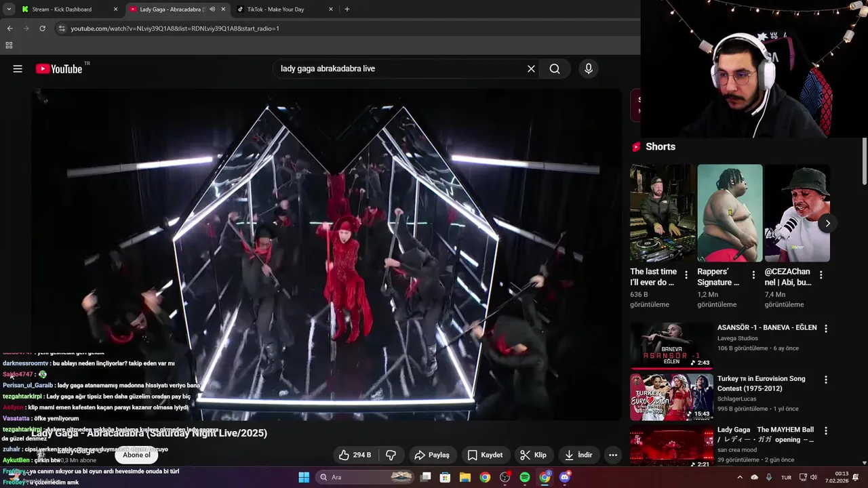The image size is (868, 488).
Task: Open options for MAYHEM Ball video
Action: tap(826, 430)
